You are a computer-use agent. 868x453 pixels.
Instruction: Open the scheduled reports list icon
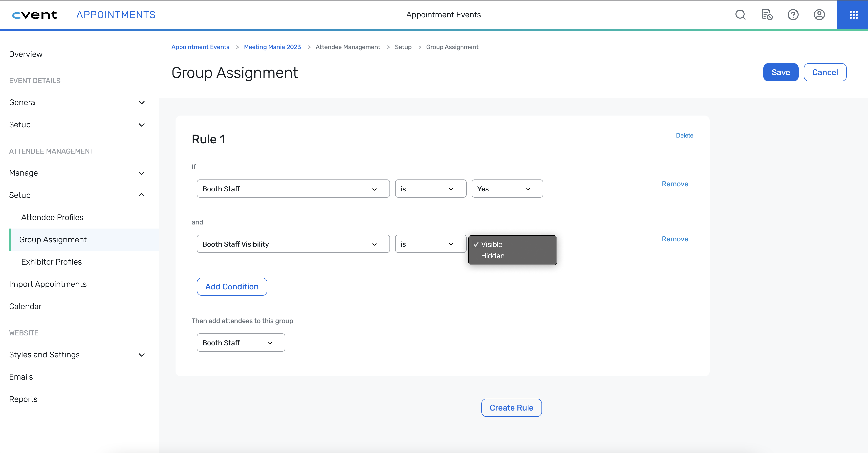point(767,15)
